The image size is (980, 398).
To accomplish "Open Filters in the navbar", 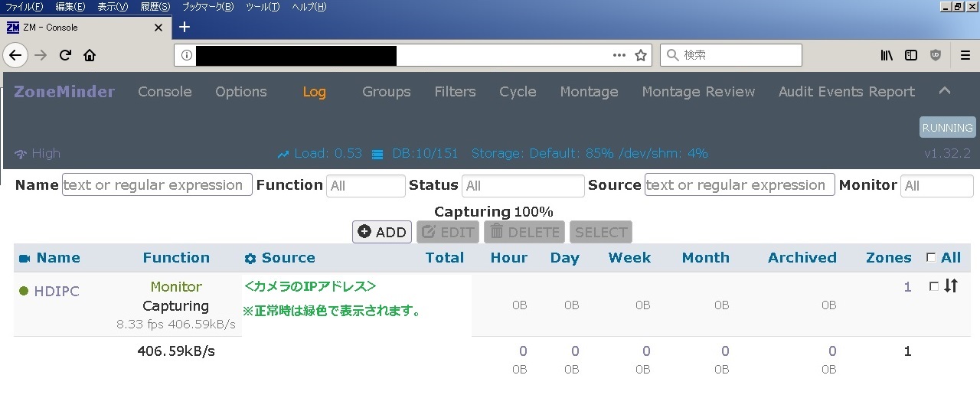I will (455, 91).
